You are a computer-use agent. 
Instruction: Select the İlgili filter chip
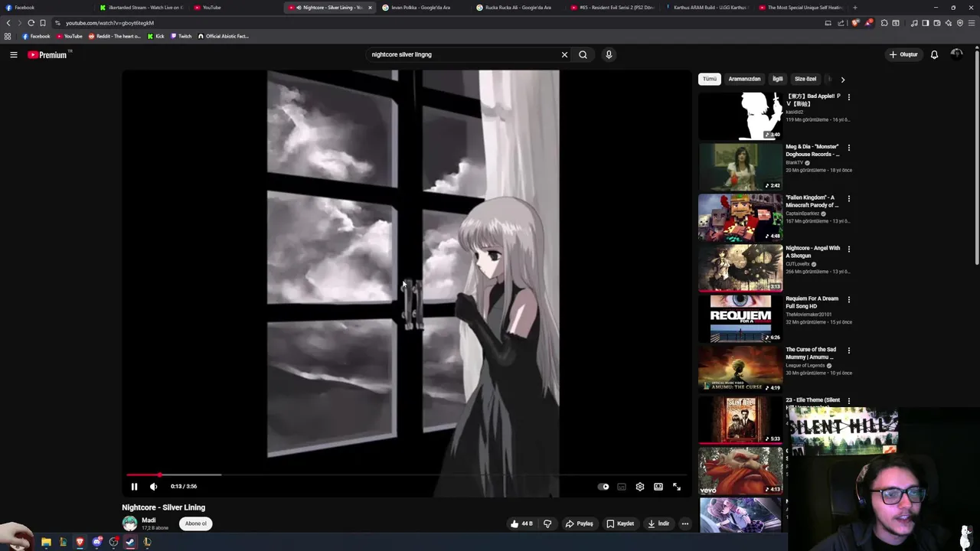[777, 79]
